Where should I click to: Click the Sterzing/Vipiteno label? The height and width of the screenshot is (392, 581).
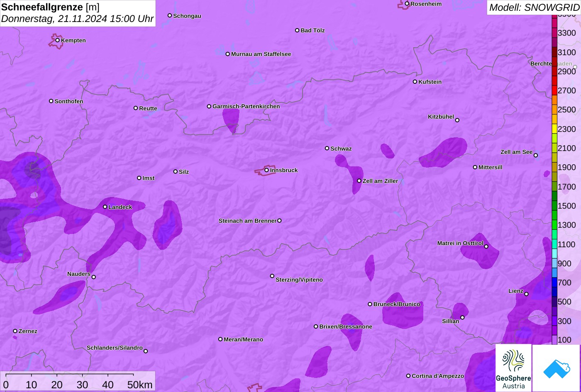[x=299, y=280]
